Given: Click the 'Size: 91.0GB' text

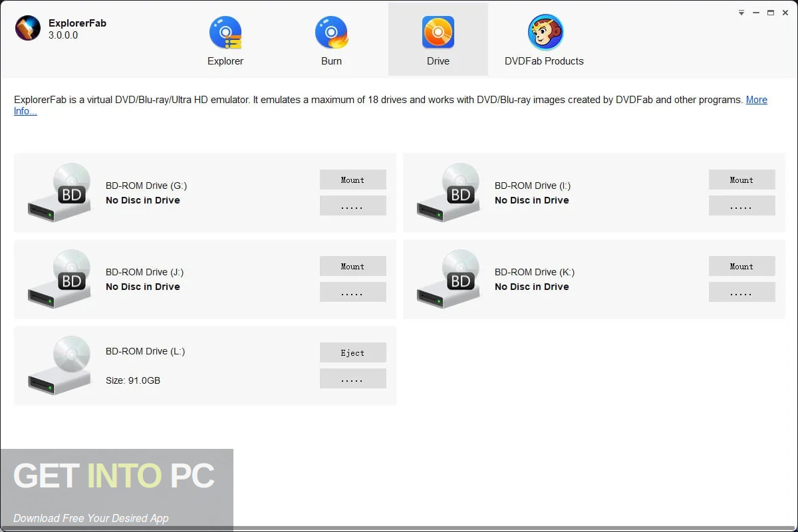Looking at the screenshot, I should pyautogui.click(x=133, y=380).
